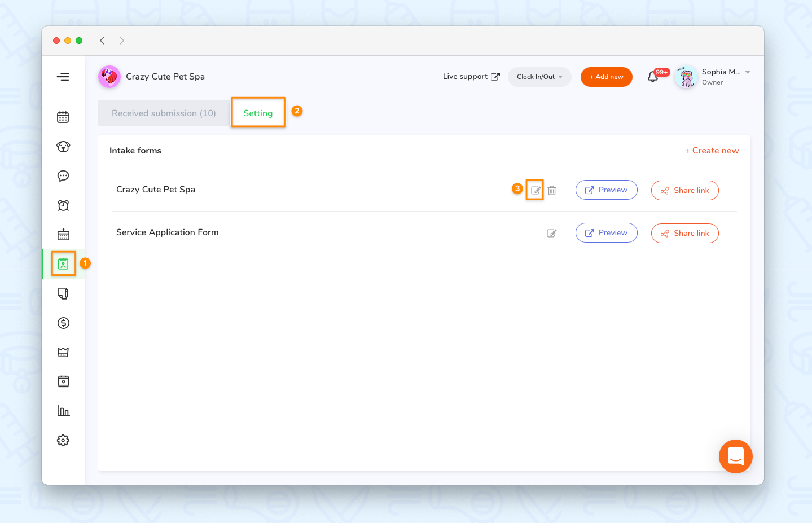Open the bar chart reports icon
This screenshot has width=812, height=523.
63,411
